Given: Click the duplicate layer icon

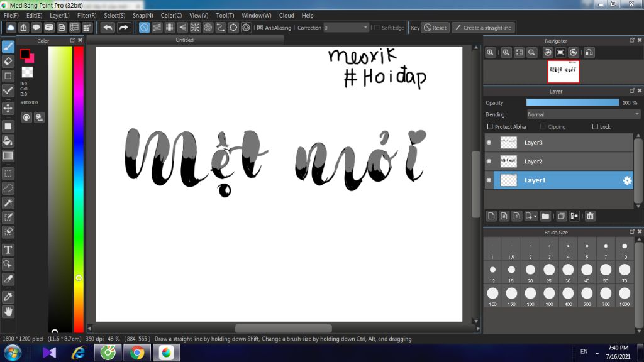Looking at the screenshot, I should click(x=562, y=216).
